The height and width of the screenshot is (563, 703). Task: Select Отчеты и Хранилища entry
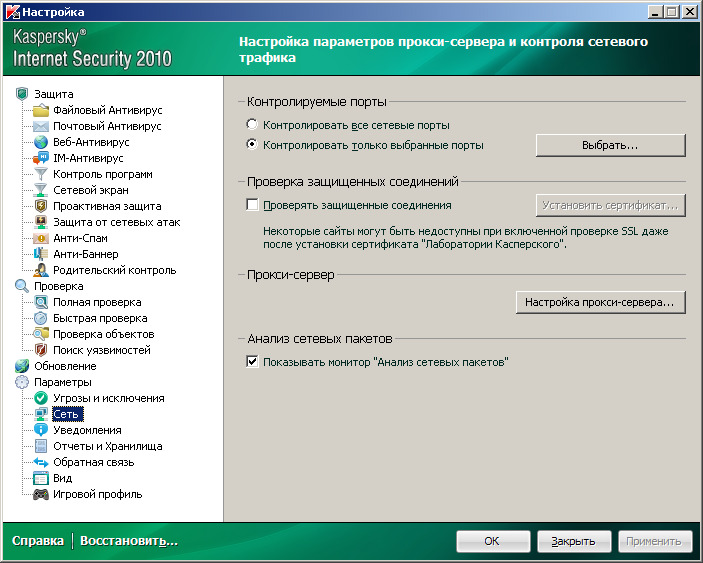coord(108,446)
